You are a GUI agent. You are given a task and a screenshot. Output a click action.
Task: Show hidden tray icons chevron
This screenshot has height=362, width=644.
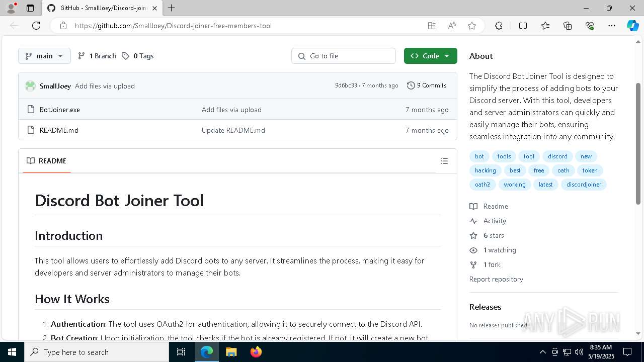coord(542,352)
